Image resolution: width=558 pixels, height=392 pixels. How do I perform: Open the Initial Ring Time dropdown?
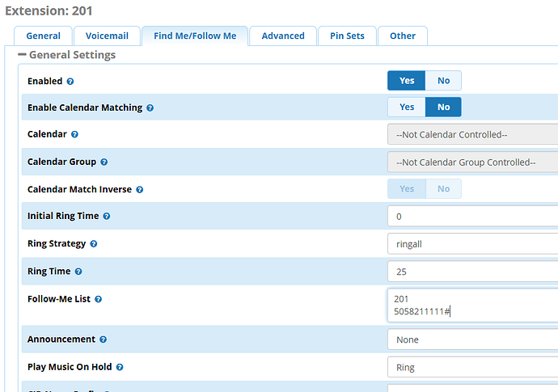(472, 217)
